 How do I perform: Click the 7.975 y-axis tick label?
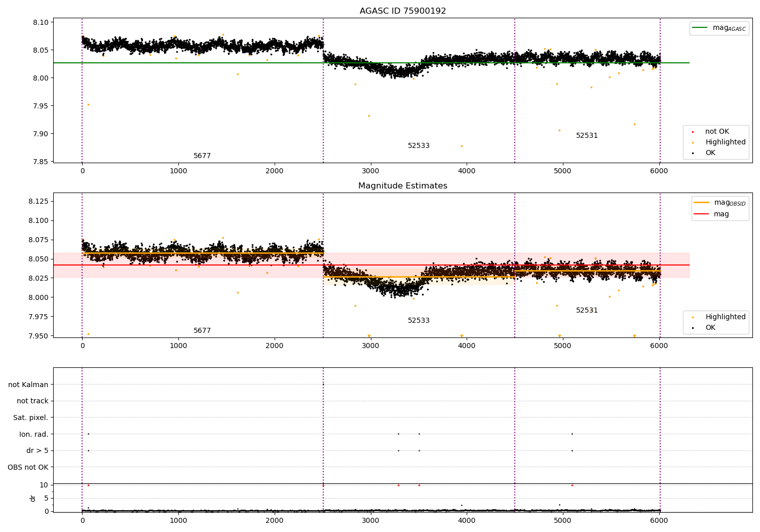click(x=39, y=317)
